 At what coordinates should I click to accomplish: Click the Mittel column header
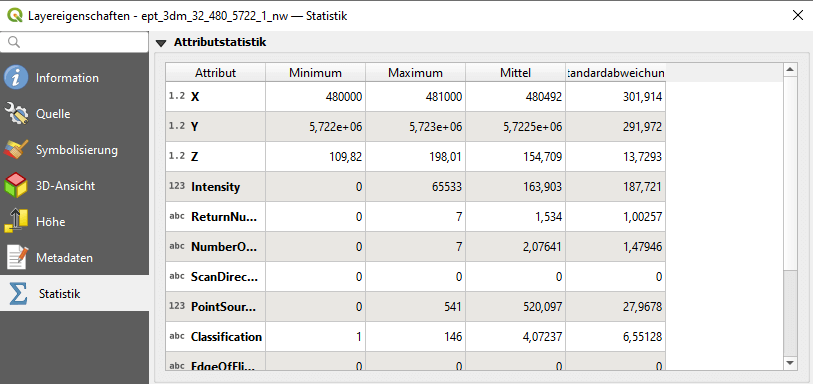click(515, 73)
